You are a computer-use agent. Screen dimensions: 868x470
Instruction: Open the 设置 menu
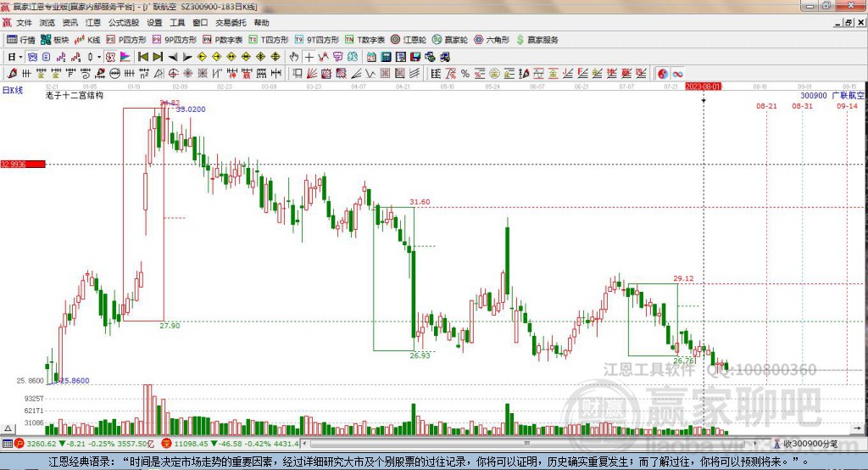(x=154, y=23)
